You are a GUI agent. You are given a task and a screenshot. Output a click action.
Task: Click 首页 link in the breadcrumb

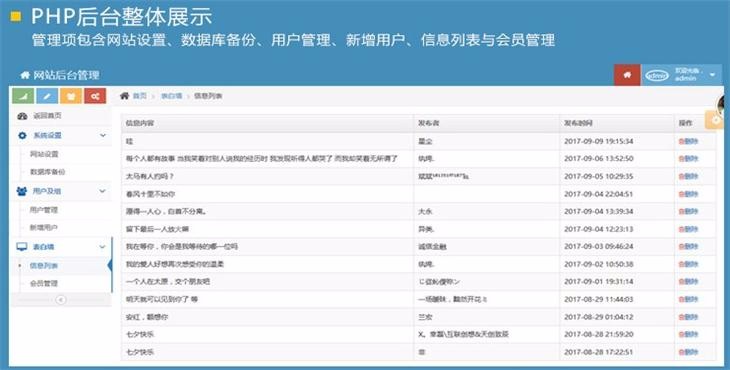[x=140, y=96]
